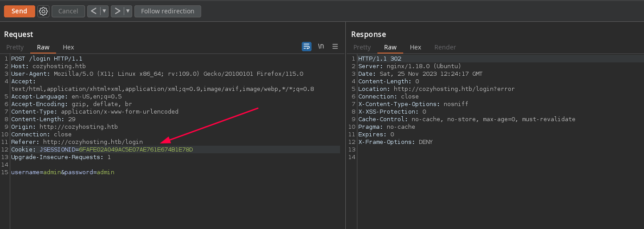Expand the forward history dropdown arrow
Viewport: 644px width, 229px height.
(128, 11)
